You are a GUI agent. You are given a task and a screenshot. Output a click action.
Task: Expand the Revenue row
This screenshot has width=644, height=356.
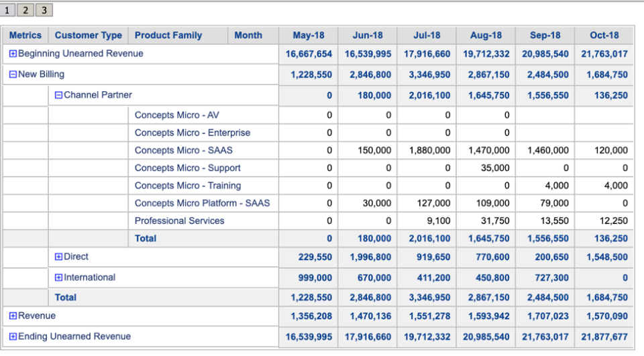click(x=13, y=316)
